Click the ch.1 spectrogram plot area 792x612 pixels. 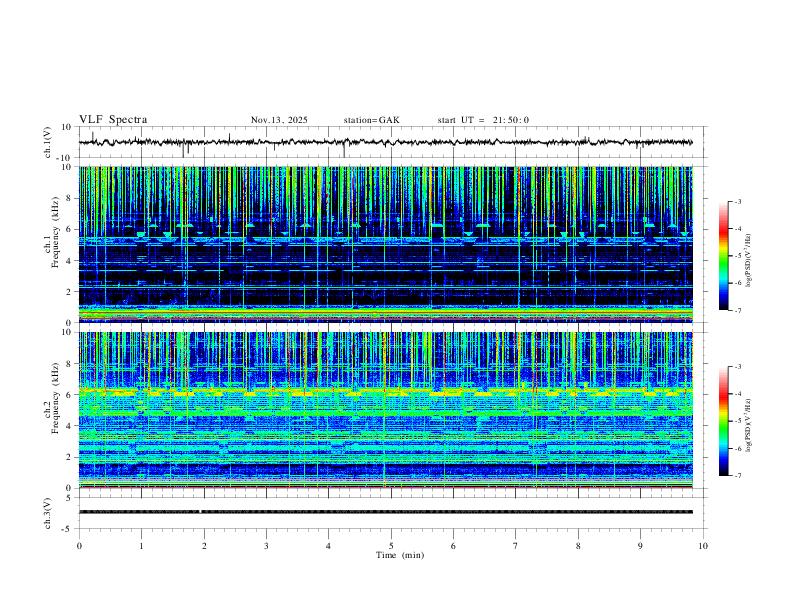[x=385, y=244]
